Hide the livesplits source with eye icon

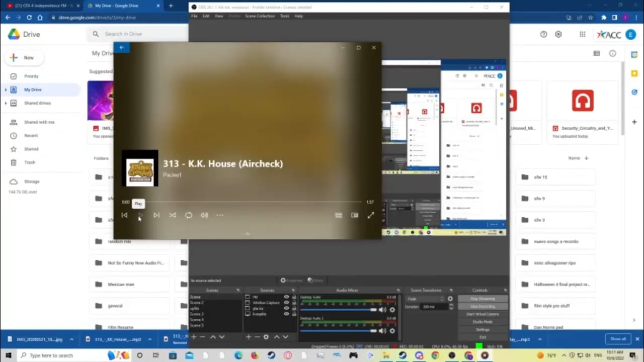(x=286, y=314)
